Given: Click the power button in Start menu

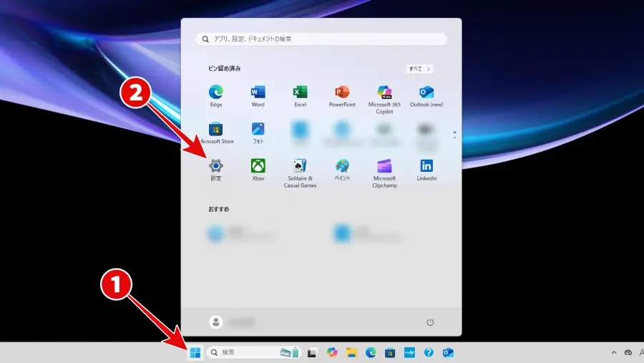Looking at the screenshot, I should (430, 322).
